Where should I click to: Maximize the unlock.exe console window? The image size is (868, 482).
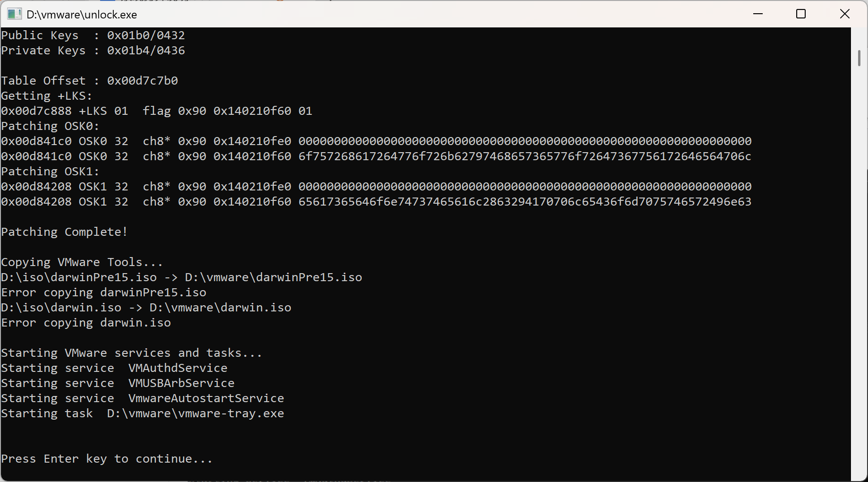[801, 14]
